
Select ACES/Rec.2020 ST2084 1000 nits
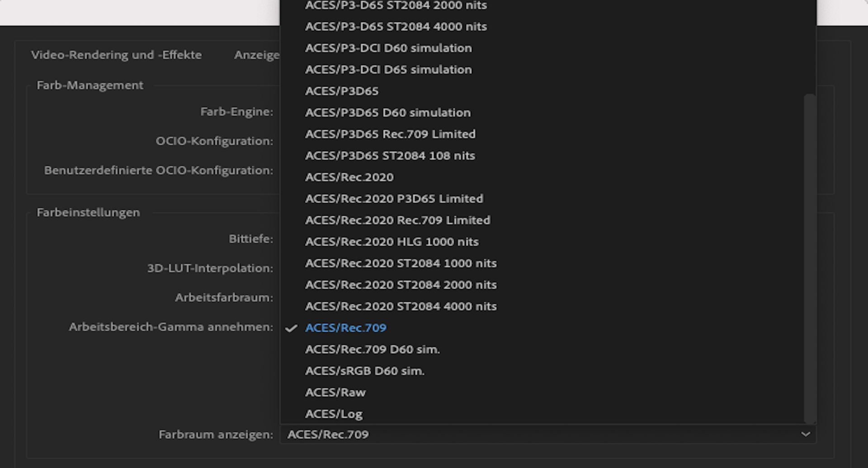point(401,263)
